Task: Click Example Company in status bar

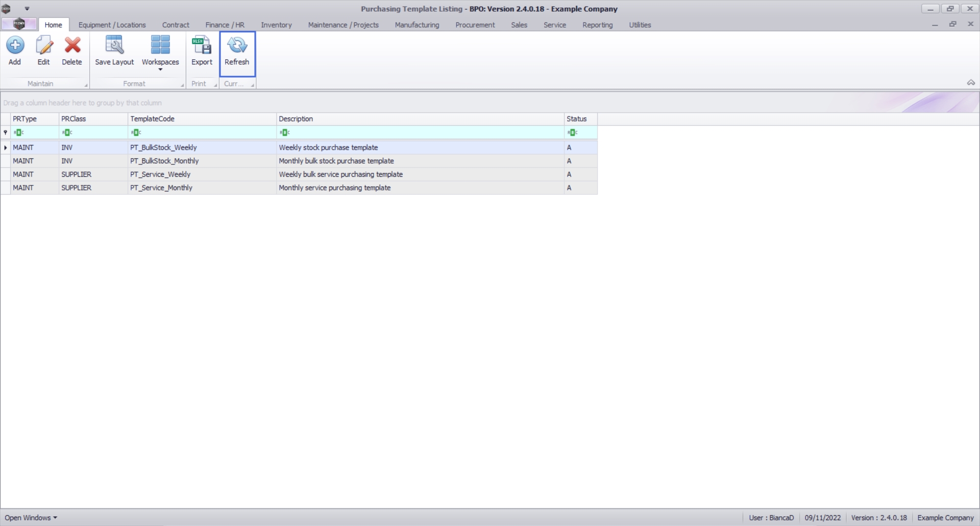Action: 945,518
